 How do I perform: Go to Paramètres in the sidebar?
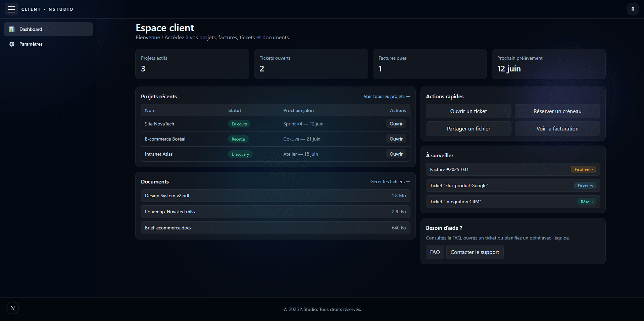click(x=31, y=44)
